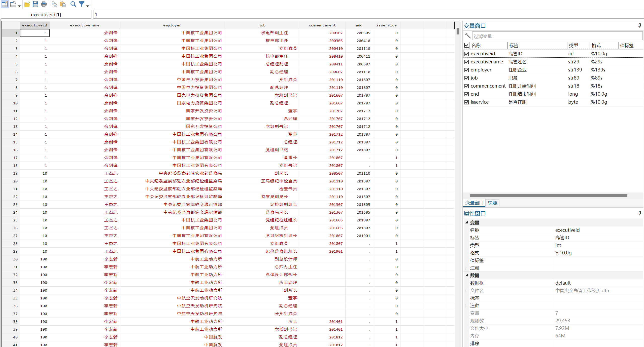Switch to Data Editor edit mode
The width and height of the screenshot is (644, 347).
point(5,4)
